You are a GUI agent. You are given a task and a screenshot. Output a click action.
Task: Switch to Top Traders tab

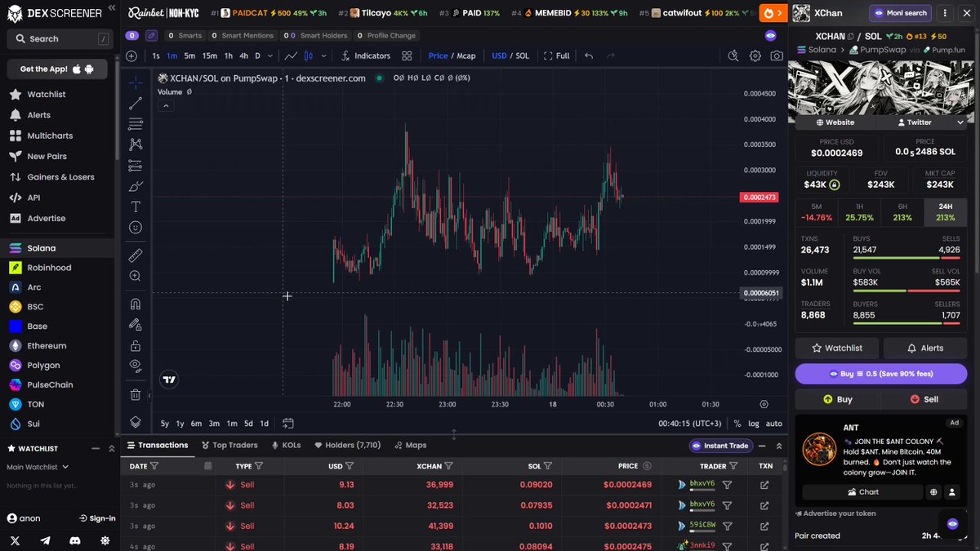pyautogui.click(x=229, y=446)
